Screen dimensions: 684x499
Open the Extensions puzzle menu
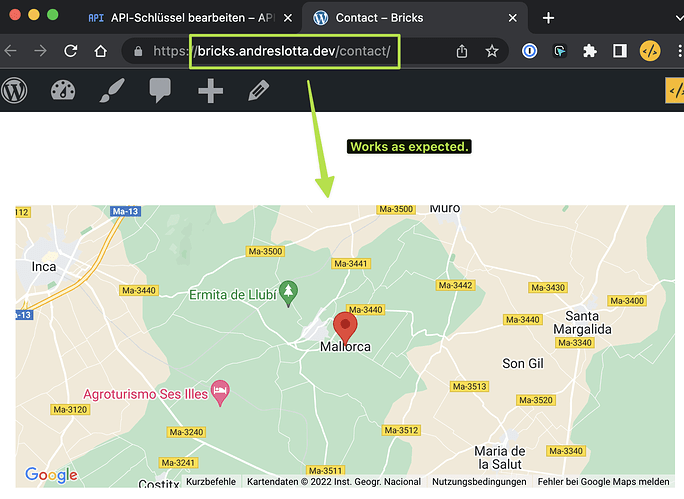coord(590,51)
